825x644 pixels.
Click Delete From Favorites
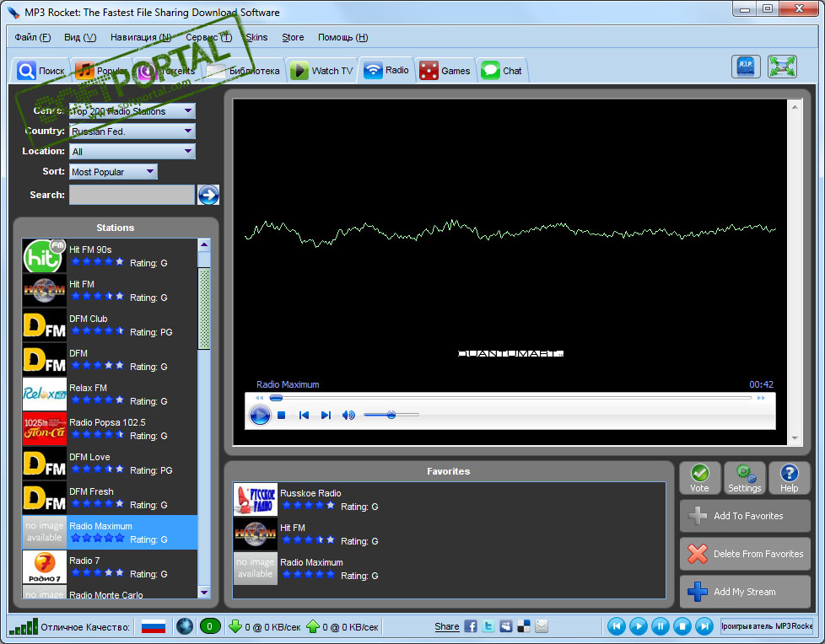click(x=745, y=554)
